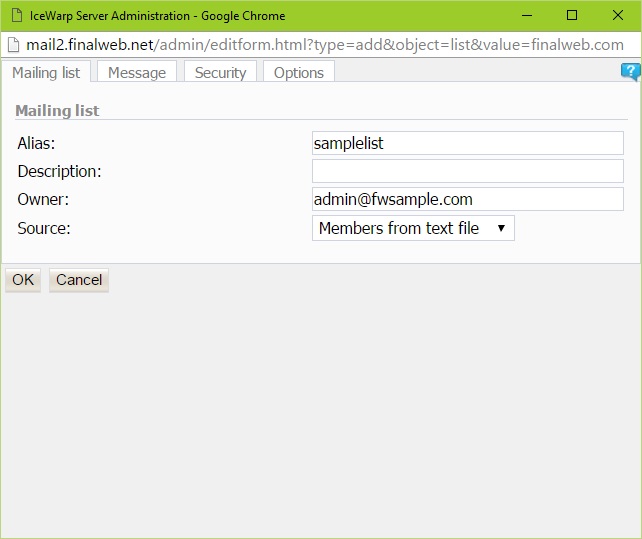Click the page info icon in address bar
642x539 pixels.
(14, 45)
